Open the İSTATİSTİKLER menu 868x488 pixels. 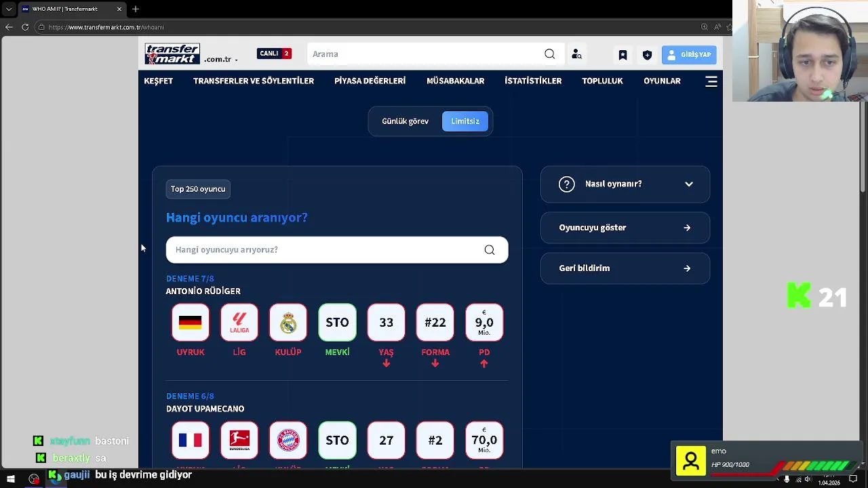(x=533, y=81)
